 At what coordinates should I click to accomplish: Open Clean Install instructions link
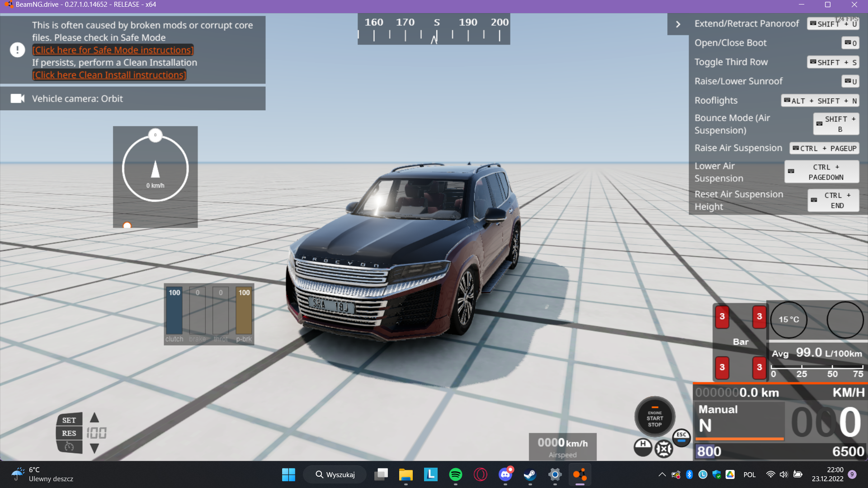(109, 75)
